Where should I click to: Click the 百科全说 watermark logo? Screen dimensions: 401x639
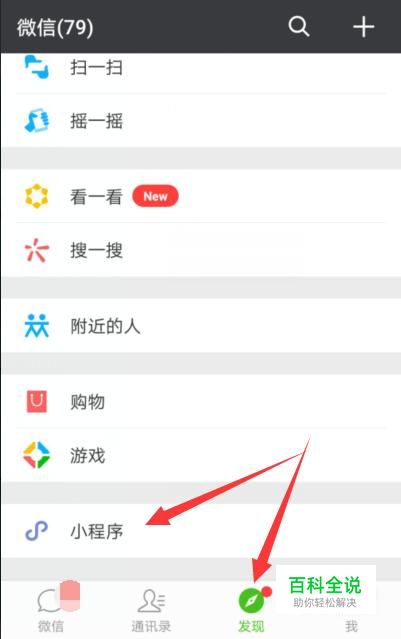325,591
